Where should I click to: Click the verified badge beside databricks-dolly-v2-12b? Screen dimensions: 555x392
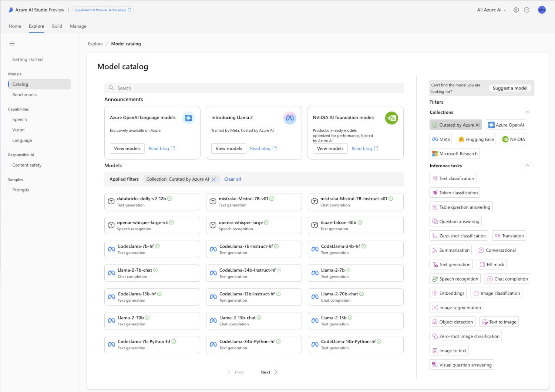[169, 199]
